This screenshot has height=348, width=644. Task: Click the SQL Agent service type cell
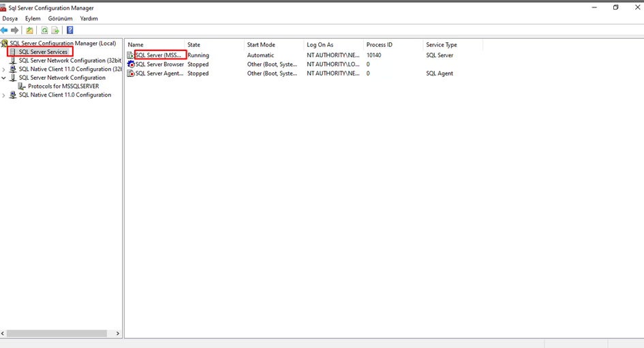(x=440, y=74)
